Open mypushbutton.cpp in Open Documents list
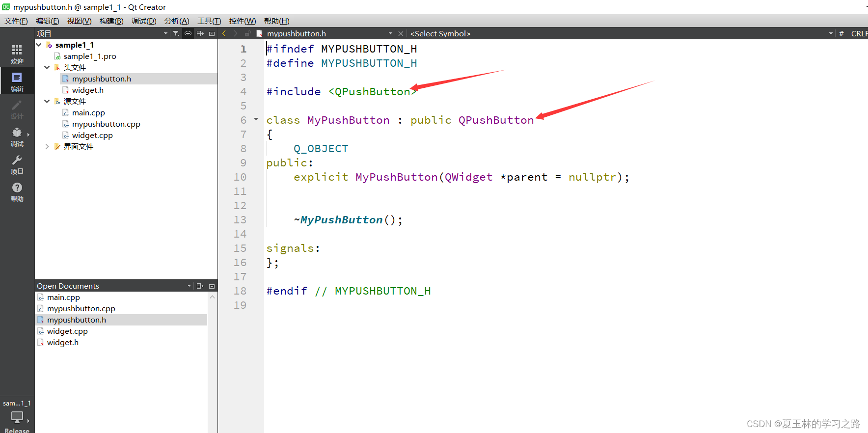Viewport: 868px width, 433px height. tap(81, 308)
